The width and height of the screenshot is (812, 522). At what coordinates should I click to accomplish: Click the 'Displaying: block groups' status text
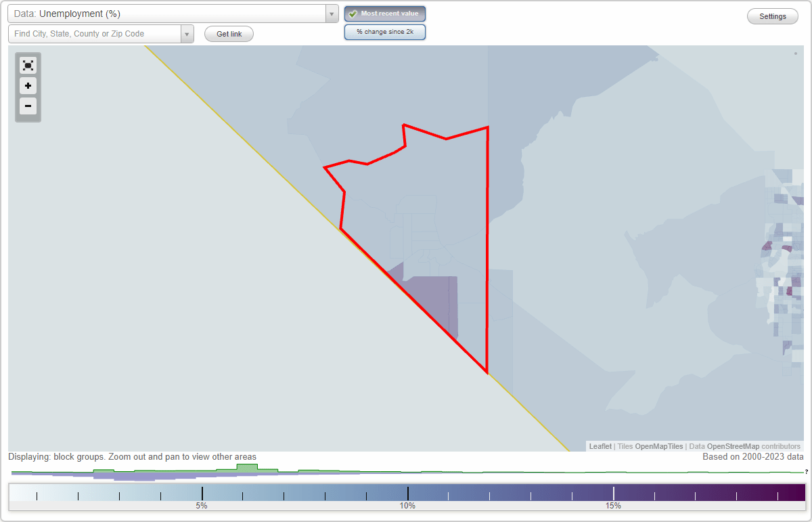point(133,457)
